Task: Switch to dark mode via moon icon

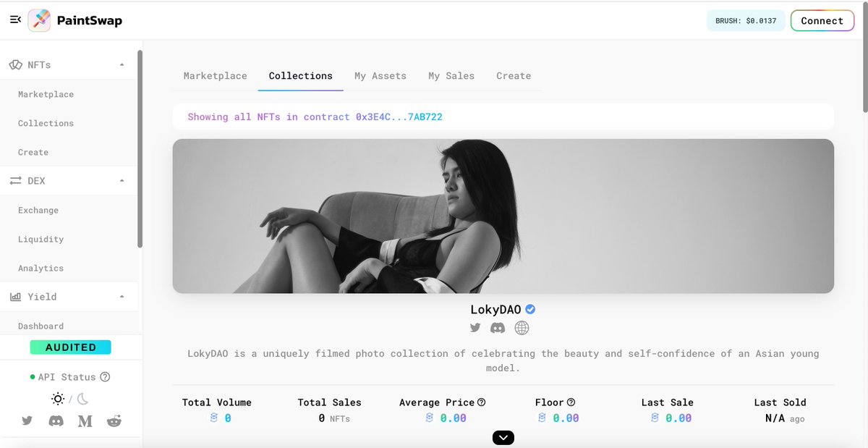Action: pyautogui.click(x=83, y=399)
